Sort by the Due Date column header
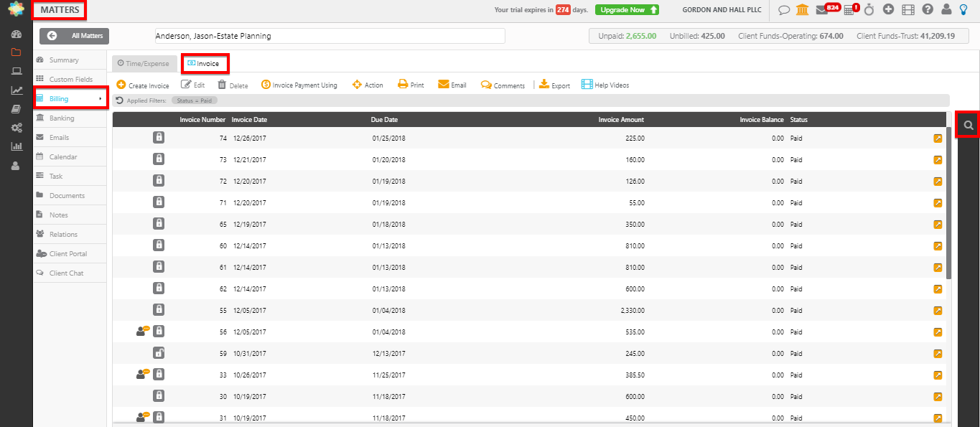The image size is (980, 427). [385, 120]
